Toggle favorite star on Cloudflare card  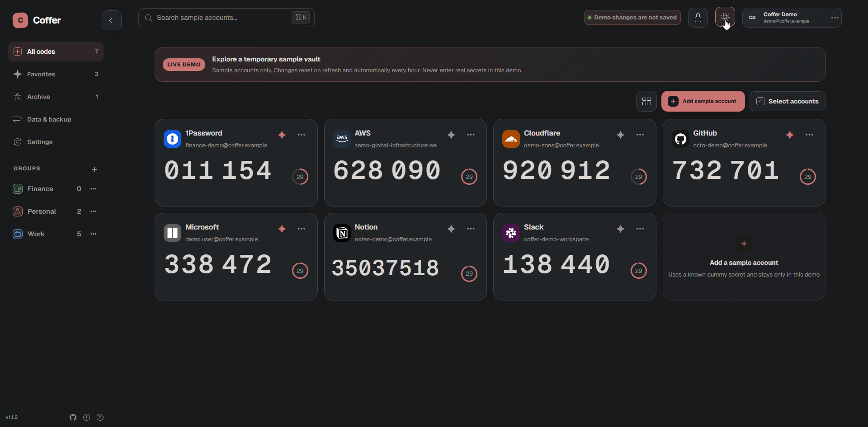coord(621,135)
